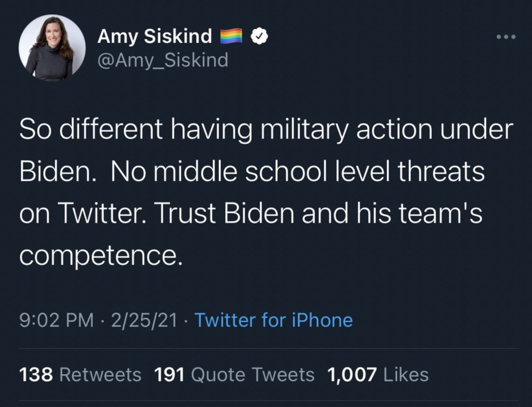Click the verified checkmark badge

coord(260,37)
